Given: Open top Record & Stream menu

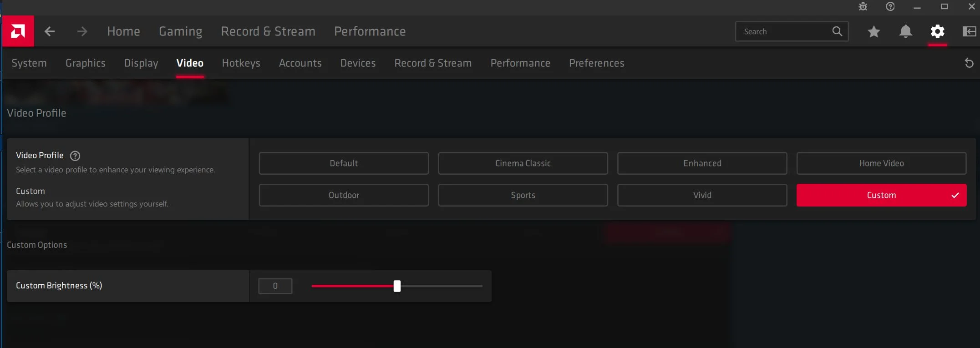Looking at the screenshot, I should tap(268, 31).
